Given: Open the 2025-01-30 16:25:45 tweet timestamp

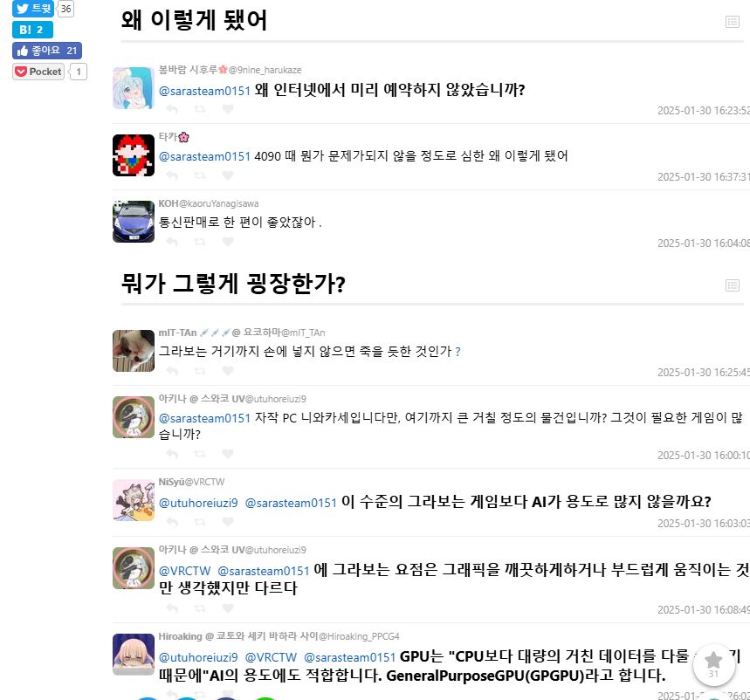Looking at the screenshot, I should [703, 373].
